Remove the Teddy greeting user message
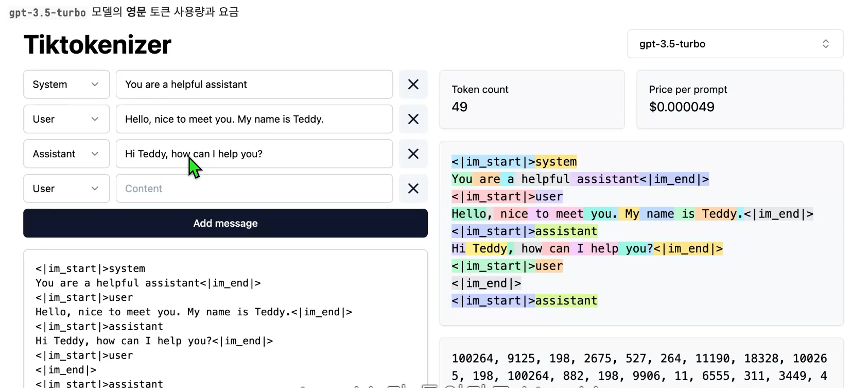 click(413, 119)
